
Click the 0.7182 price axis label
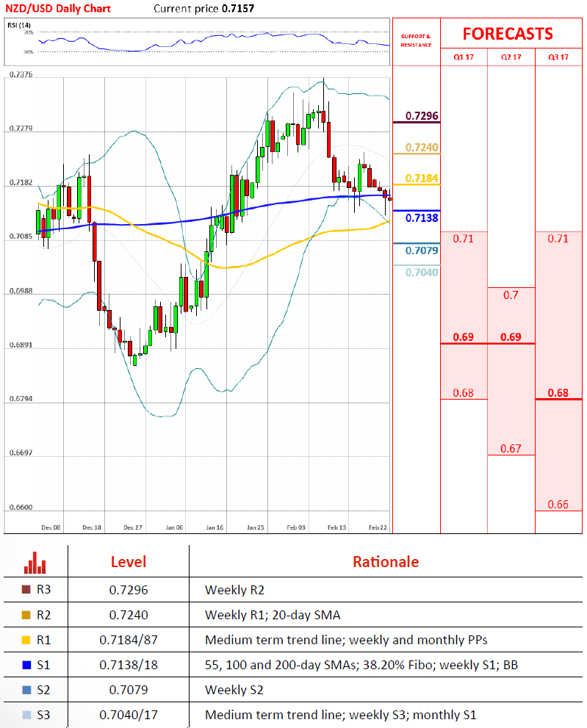21,182
